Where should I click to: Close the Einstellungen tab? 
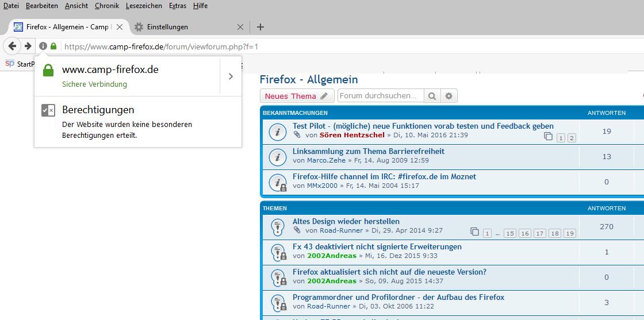click(241, 27)
